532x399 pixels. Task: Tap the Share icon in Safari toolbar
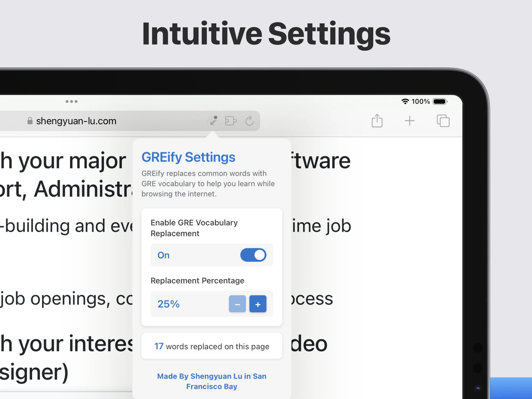[x=377, y=121]
